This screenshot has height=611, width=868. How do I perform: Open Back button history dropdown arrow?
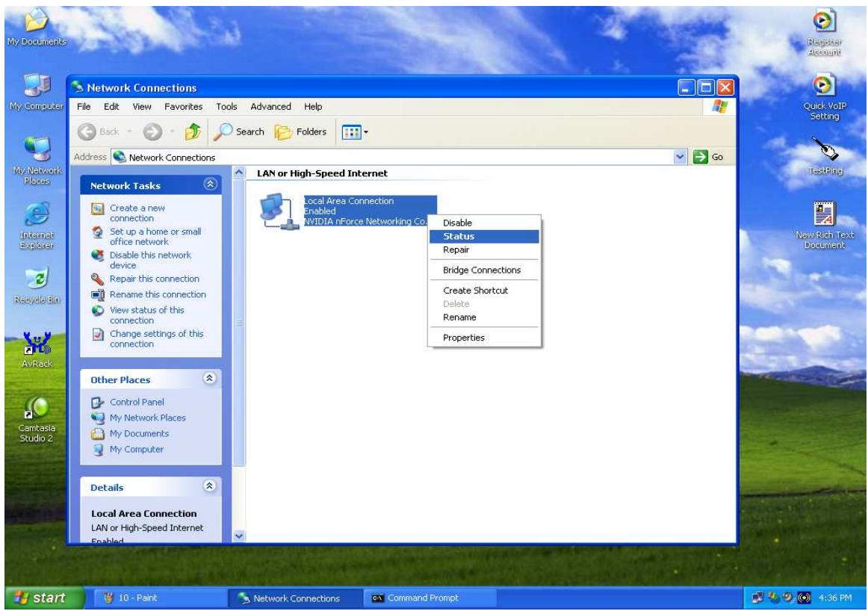(129, 131)
